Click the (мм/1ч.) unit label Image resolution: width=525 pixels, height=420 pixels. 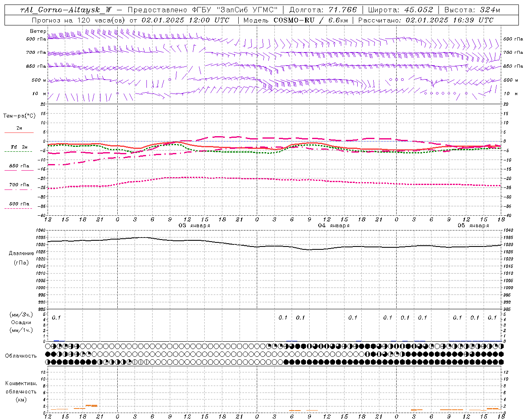click(21, 330)
